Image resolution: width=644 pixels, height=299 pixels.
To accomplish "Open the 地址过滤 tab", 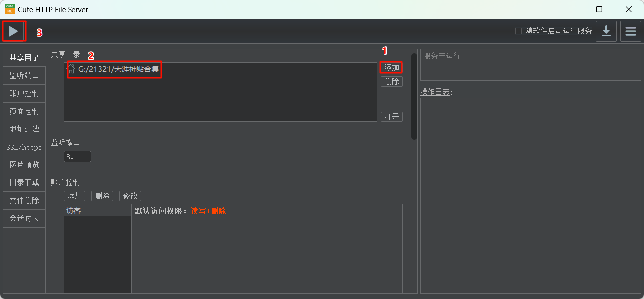I will click(24, 129).
